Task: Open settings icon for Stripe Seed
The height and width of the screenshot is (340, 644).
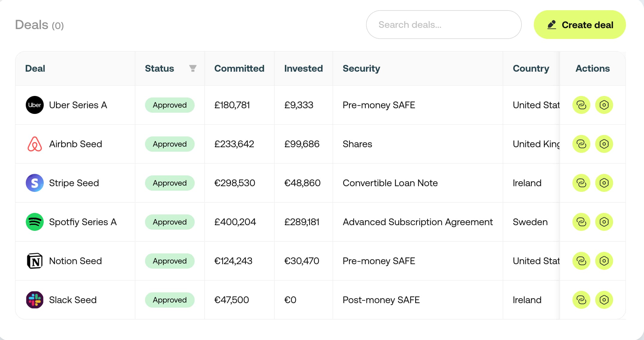Action: click(x=604, y=183)
